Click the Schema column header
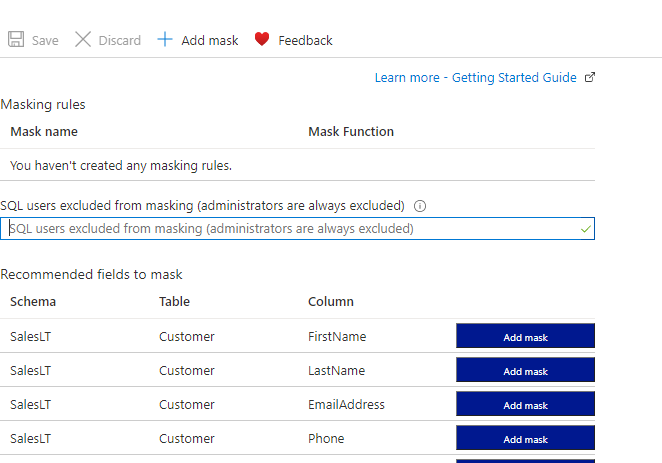662x463 pixels. pyautogui.click(x=33, y=301)
